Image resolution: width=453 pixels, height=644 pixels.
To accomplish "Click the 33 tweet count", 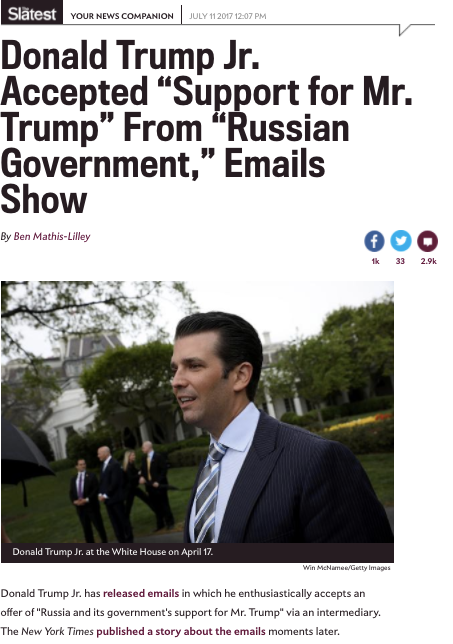I will 400,261.
